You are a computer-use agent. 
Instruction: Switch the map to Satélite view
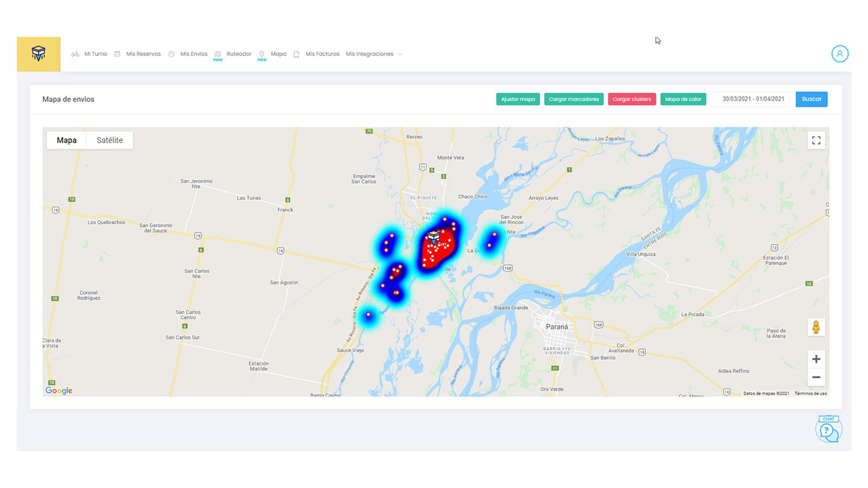pyautogui.click(x=109, y=140)
